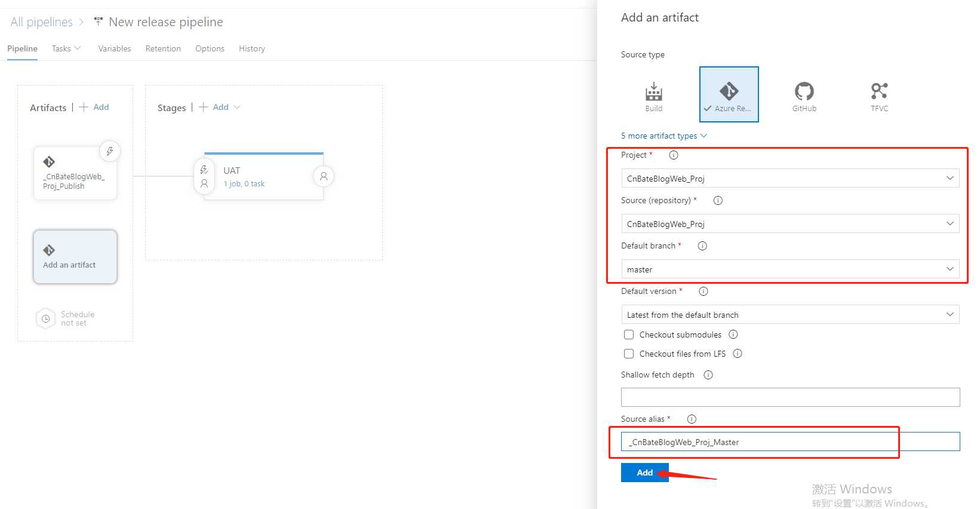Open info tooltip for Source (repository)
Viewport: 980px width, 509px height.
pyautogui.click(x=718, y=201)
